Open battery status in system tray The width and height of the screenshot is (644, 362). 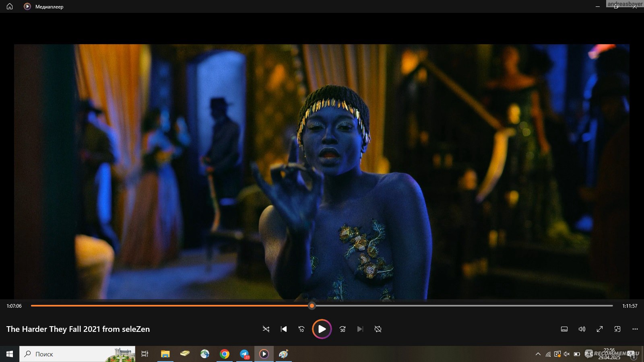[x=577, y=354]
